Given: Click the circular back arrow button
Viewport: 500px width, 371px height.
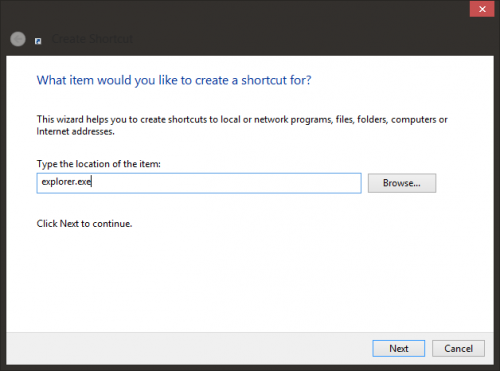Looking at the screenshot, I should coord(18,39).
